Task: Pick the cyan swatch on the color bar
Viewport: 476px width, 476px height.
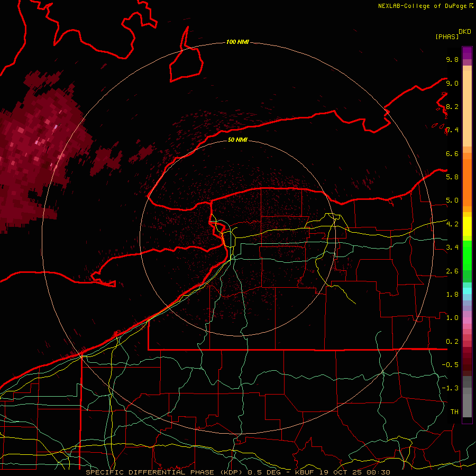Action: pos(467,290)
